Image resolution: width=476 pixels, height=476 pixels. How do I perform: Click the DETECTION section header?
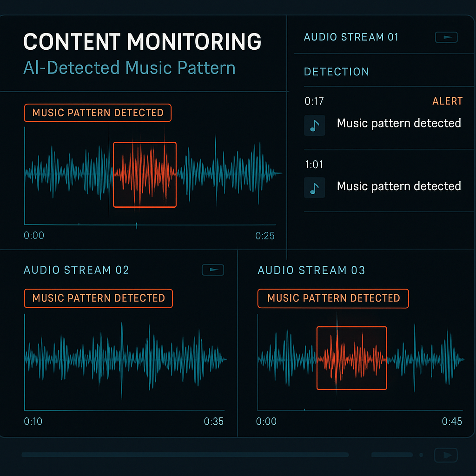pyautogui.click(x=337, y=72)
